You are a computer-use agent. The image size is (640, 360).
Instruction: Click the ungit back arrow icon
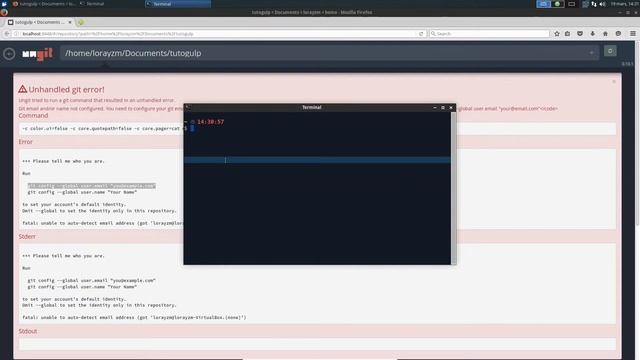pyautogui.click(x=9, y=53)
